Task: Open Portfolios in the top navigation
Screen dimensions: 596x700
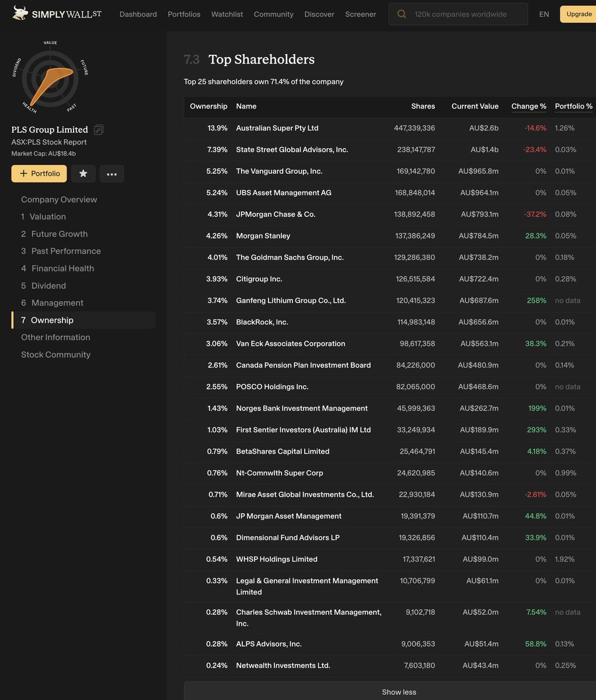Action: [x=184, y=14]
